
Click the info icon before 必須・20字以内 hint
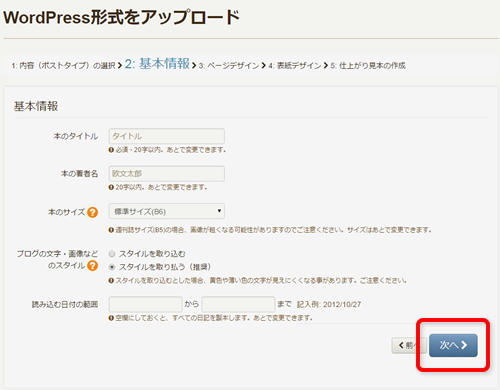(111, 150)
